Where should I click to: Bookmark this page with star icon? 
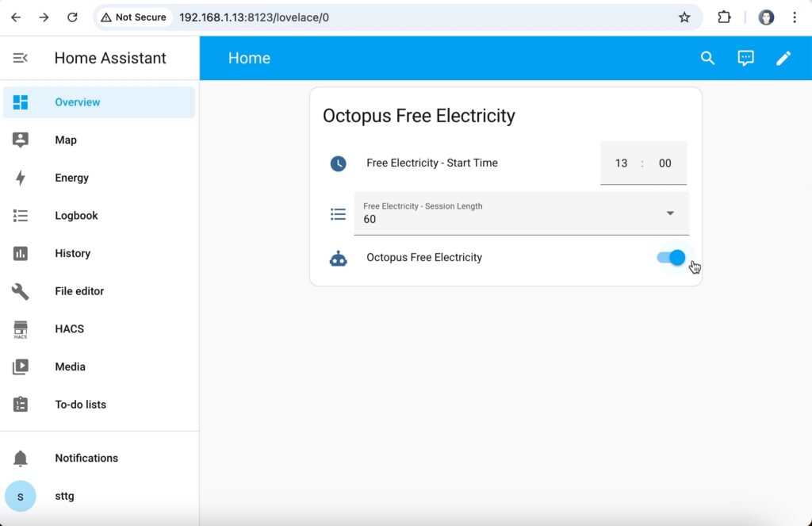click(684, 17)
